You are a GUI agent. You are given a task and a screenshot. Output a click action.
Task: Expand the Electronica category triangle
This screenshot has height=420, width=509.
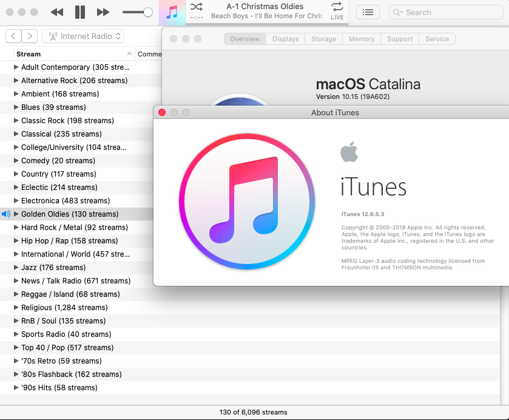[x=16, y=200]
